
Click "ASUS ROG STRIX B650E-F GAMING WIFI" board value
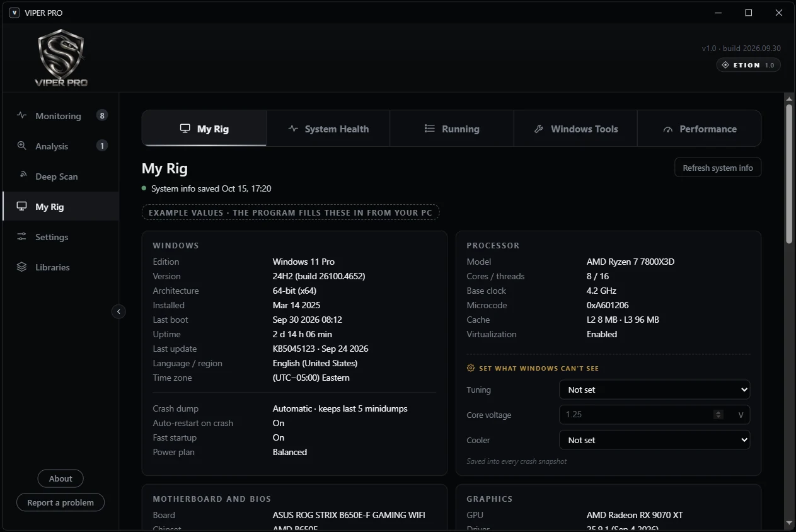349,515
